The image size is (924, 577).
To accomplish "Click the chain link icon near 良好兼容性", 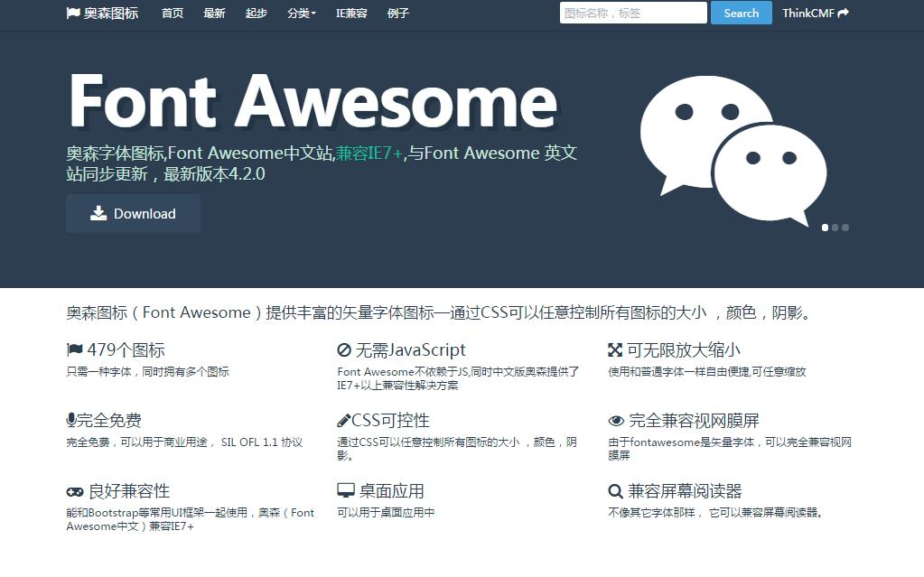I will click(72, 490).
